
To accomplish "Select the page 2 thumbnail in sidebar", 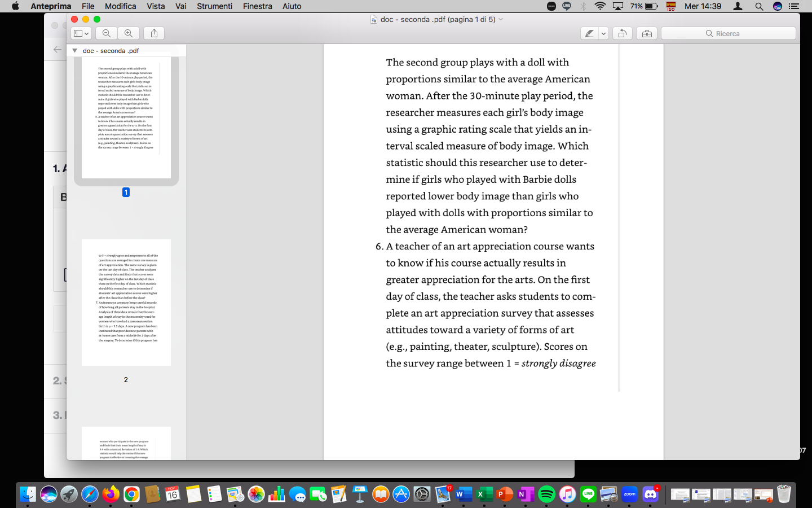I will 126,302.
